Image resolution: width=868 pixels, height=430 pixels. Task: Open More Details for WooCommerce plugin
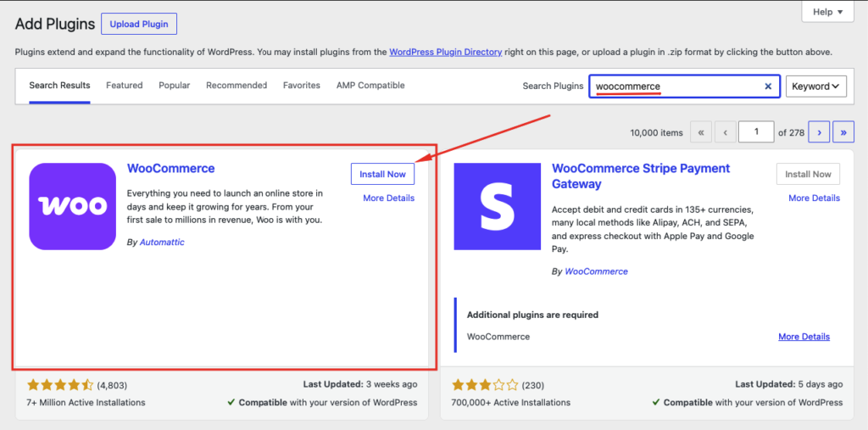(388, 198)
